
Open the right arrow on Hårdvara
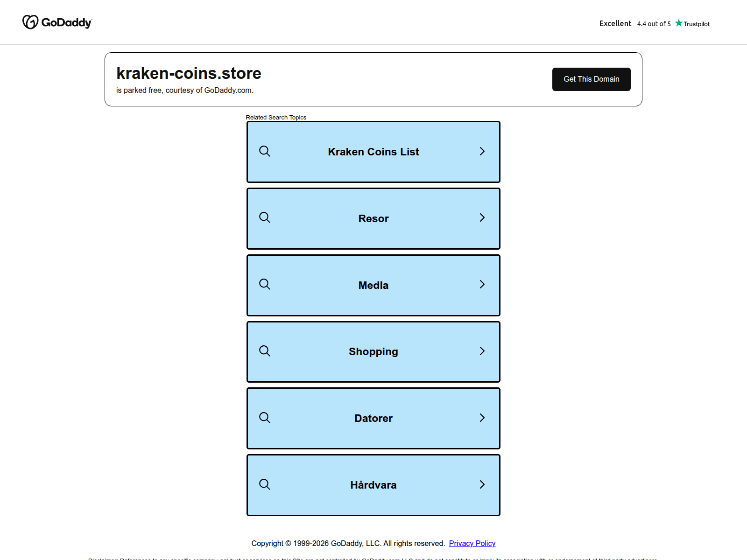click(482, 484)
